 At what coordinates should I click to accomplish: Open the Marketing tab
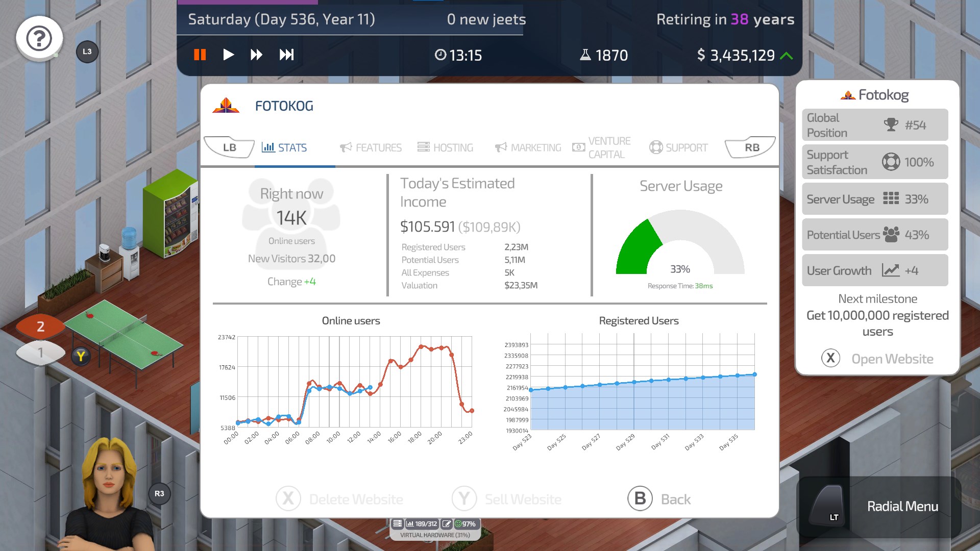coord(528,147)
